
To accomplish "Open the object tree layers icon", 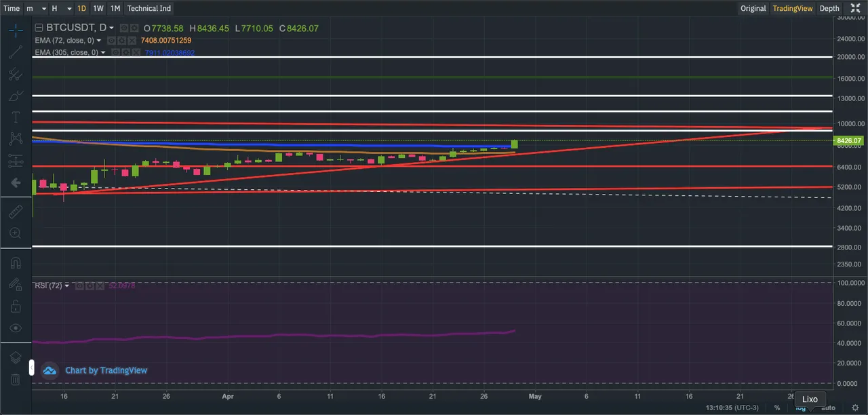I will 16,357.
